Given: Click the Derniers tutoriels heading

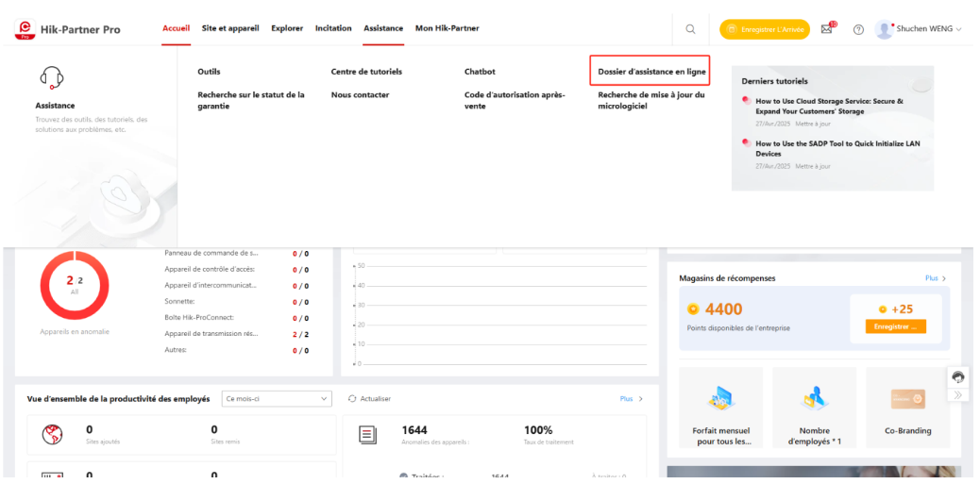Looking at the screenshot, I should (774, 81).
